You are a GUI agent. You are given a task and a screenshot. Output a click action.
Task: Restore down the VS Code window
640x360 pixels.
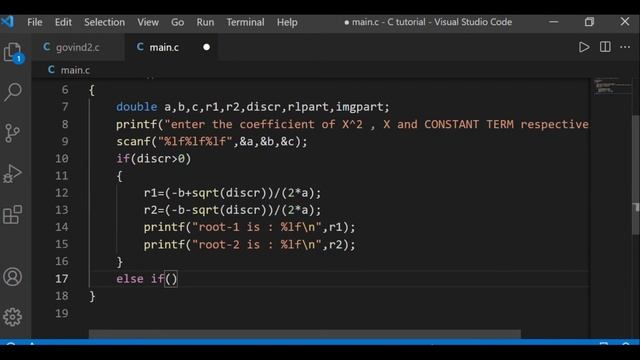tap(589, 22)
